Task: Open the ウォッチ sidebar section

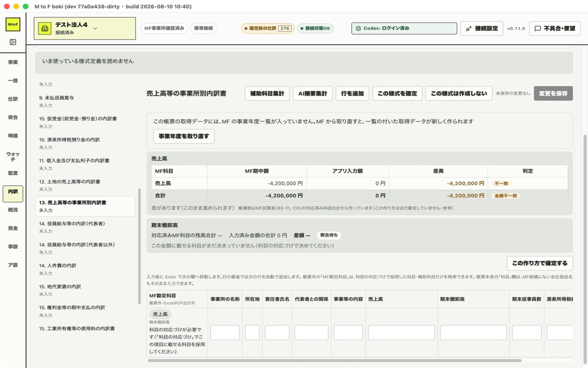Action: (x=13, y=156)
